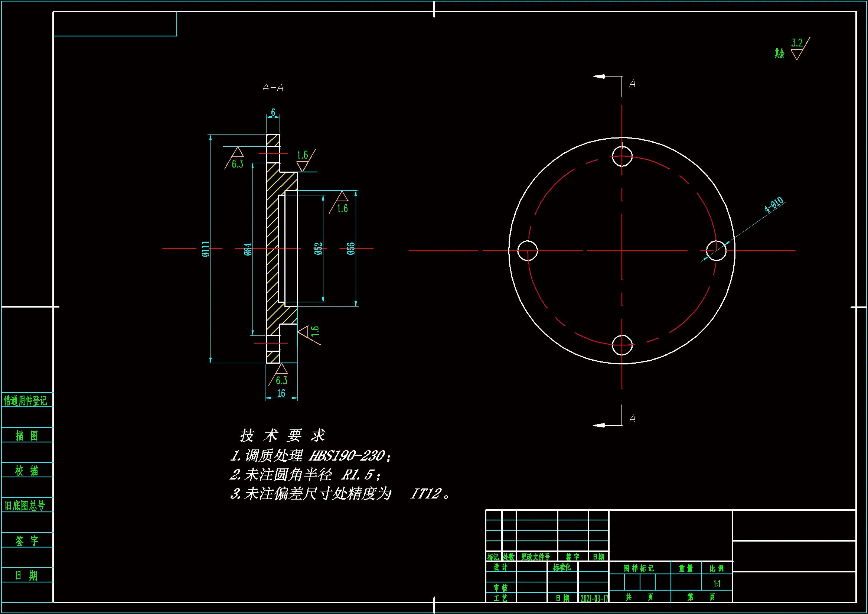The width and height of the screenshot is (868, 614).
Task: Select the left bolt hole circle
Action: [x=528, y=250]
